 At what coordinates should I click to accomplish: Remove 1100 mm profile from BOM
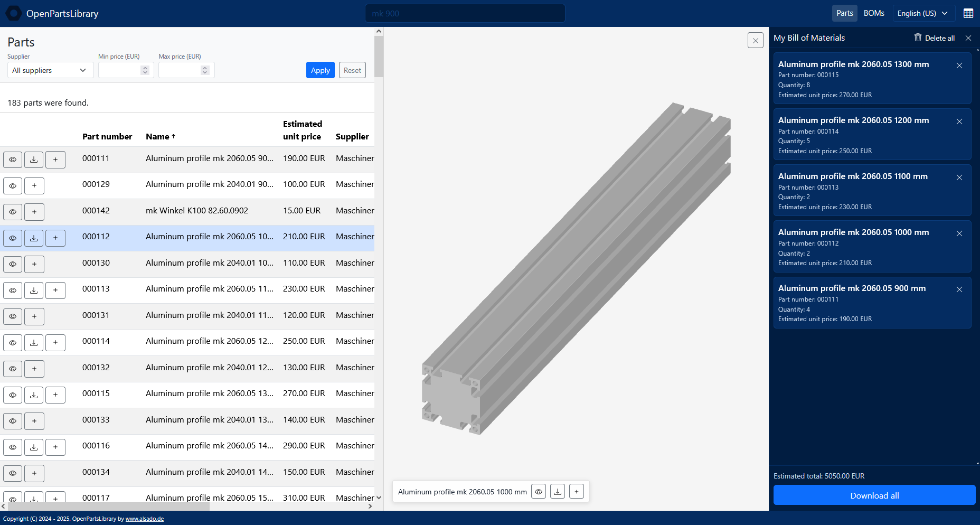[x=959, y=177]
